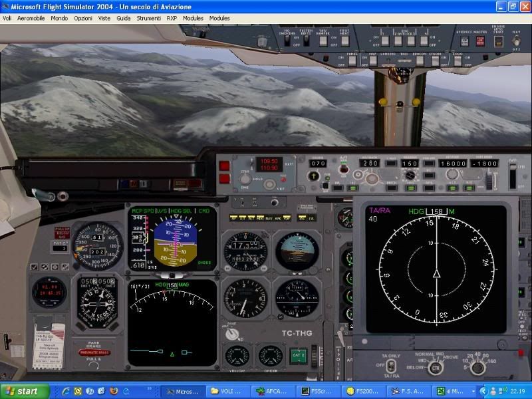The width and height of the screenshot is (532, 399).
Task: Click the heading bank selector knob
Action: tap(410, 175)
